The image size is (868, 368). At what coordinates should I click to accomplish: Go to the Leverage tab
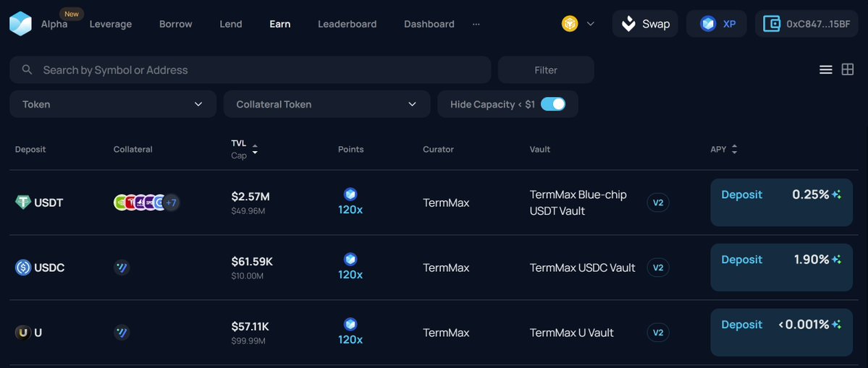click(111, 24)
